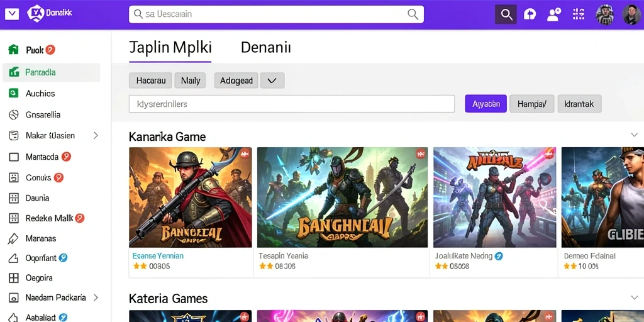
Task: Click the Naadam Padkaria sidebar icon
Action: (14, 297)
